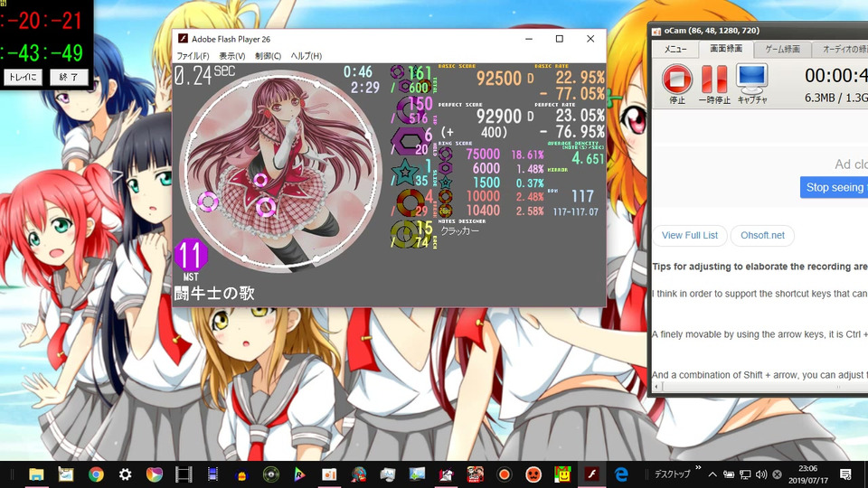The width and height of the screenshot is (868, 488).
Task: Click the blue Stop seeing ad button
Action: 835,187
